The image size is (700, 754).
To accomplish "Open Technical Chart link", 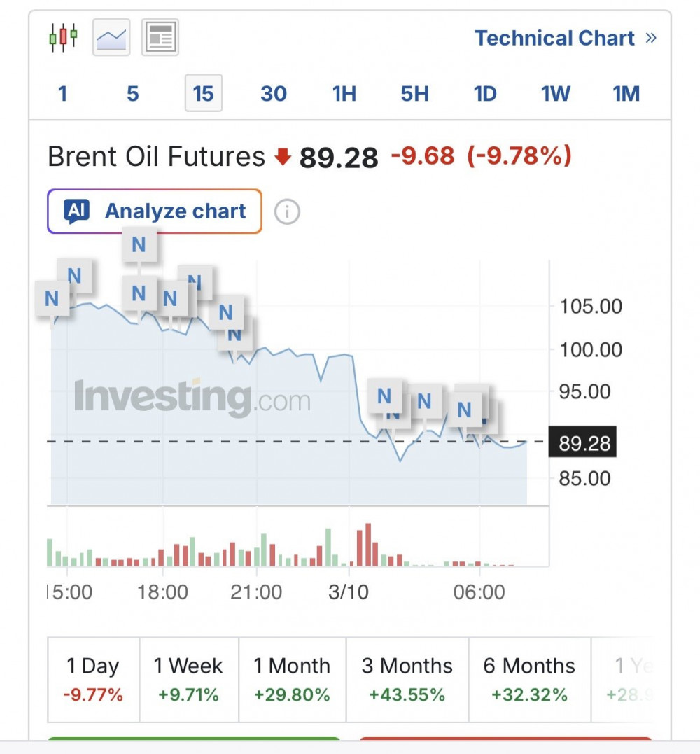I will [555, 38].
